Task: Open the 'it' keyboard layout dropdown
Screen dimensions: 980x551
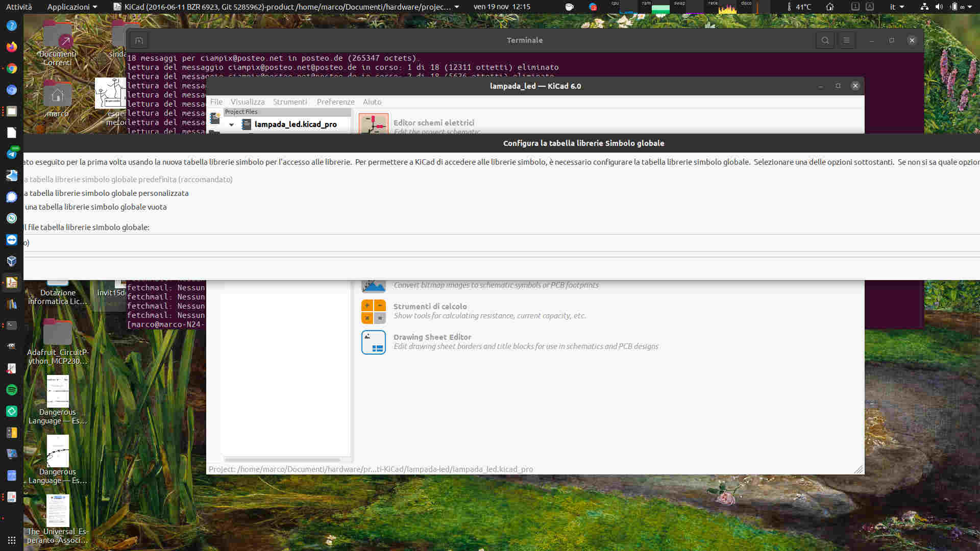Action: click(x=897, y=7)
